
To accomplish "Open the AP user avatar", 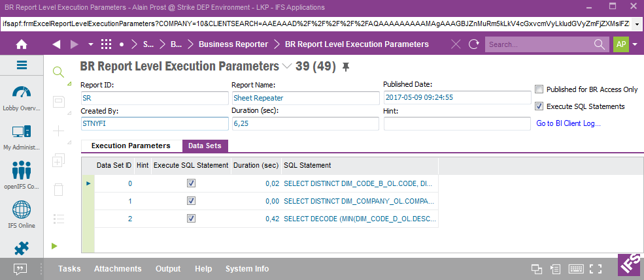I will click(x=621, y=44).
